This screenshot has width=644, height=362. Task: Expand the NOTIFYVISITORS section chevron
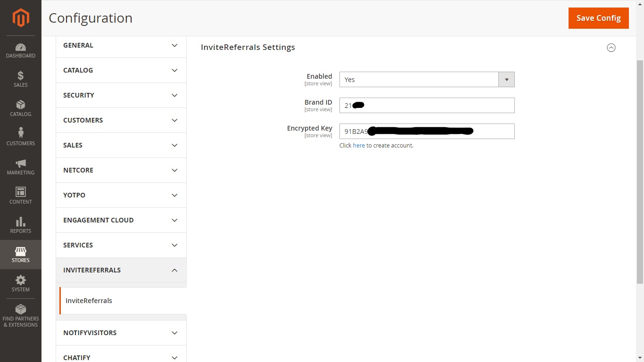pos(174,333)
